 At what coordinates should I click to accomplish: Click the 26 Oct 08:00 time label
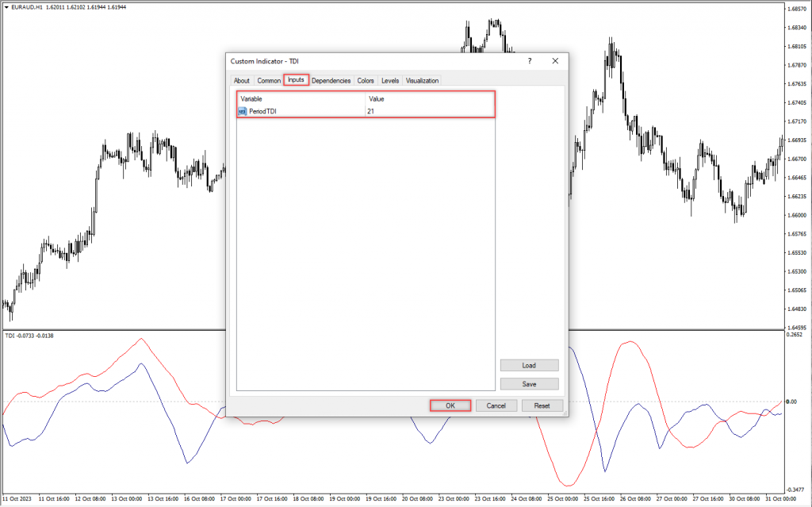[635, 499]
